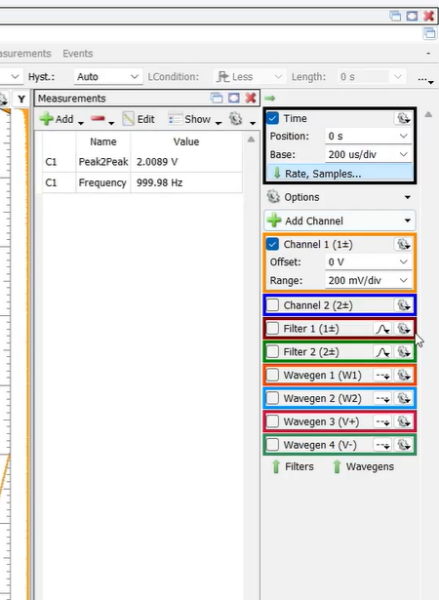Enable Wavegen 2 (W2) checkbox

click(x=273, y=398)
